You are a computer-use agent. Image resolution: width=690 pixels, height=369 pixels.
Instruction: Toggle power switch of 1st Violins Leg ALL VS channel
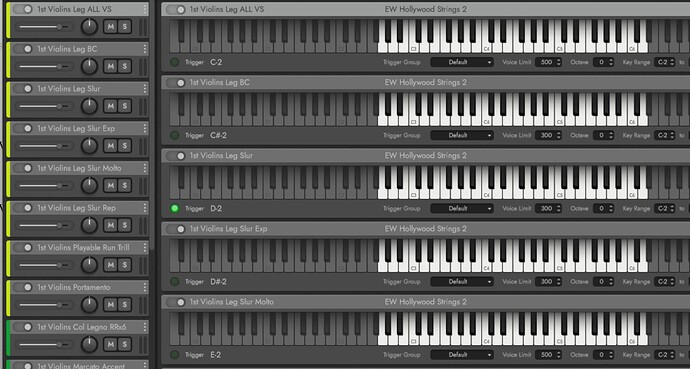(x=23, y=9)
